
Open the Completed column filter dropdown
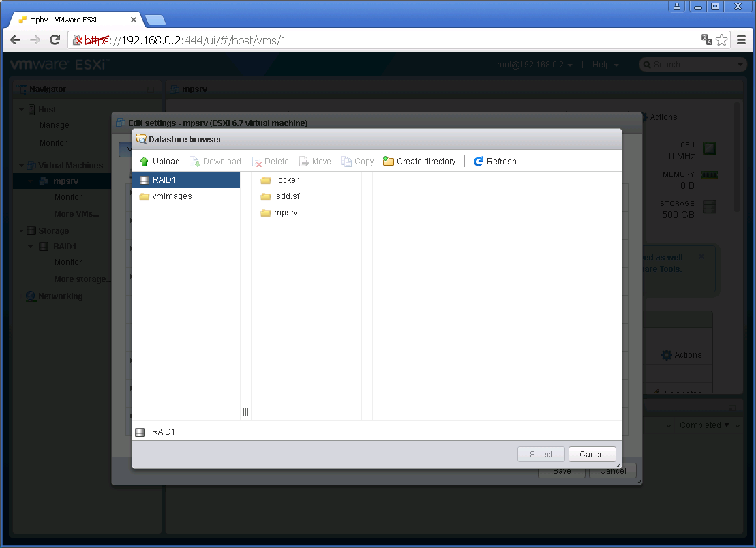click(x=737, y=425)
